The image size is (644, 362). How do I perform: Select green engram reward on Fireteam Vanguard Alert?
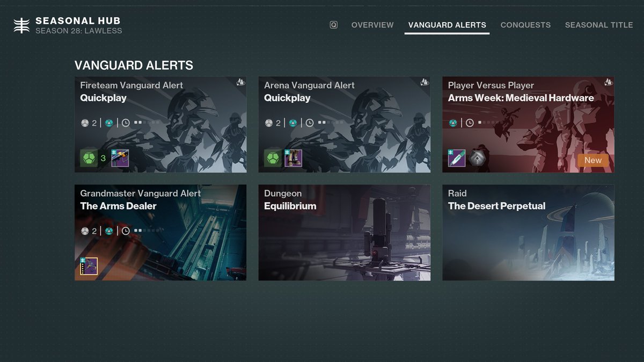[89, 158]
